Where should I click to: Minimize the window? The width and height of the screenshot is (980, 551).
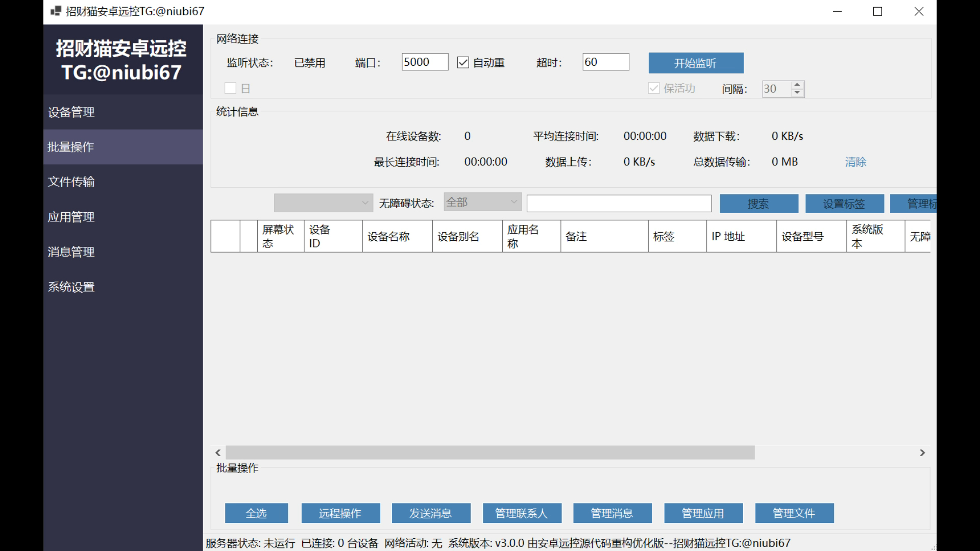point(837,11)
